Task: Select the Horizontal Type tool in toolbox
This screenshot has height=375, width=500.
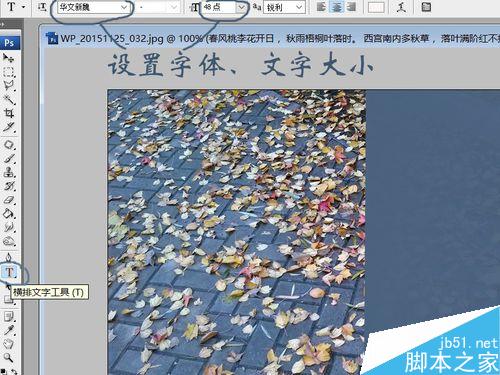Action: (9, 273)
